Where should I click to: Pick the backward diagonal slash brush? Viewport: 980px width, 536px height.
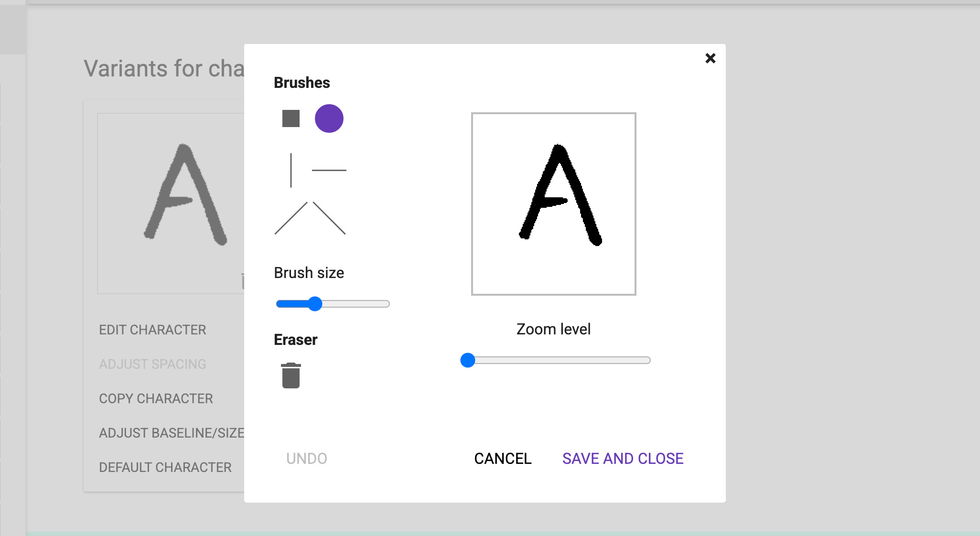pyautogui.click(x=329, y=218)
